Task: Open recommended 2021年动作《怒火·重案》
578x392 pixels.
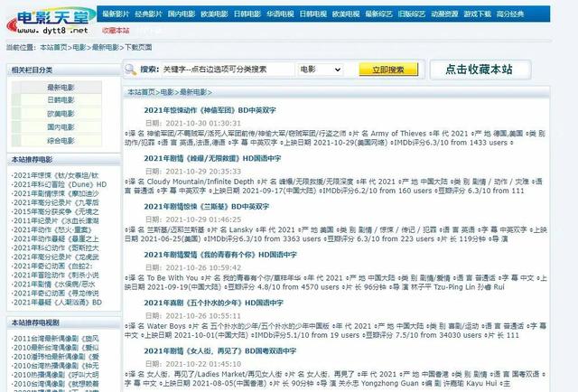Action: pos(52,229)
